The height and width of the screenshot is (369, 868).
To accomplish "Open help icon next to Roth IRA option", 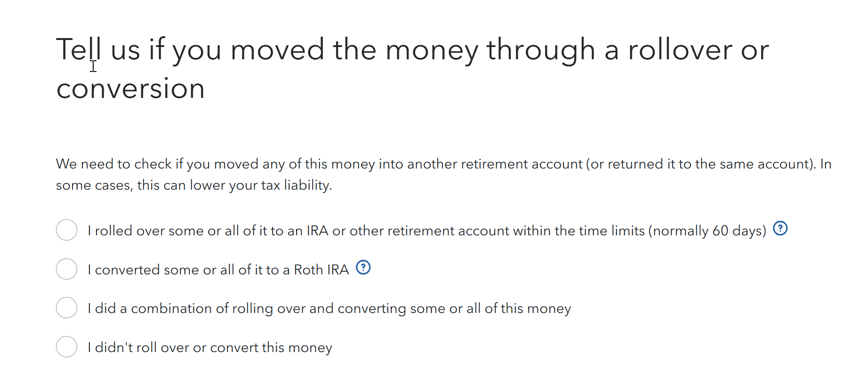I will (363, 267).
